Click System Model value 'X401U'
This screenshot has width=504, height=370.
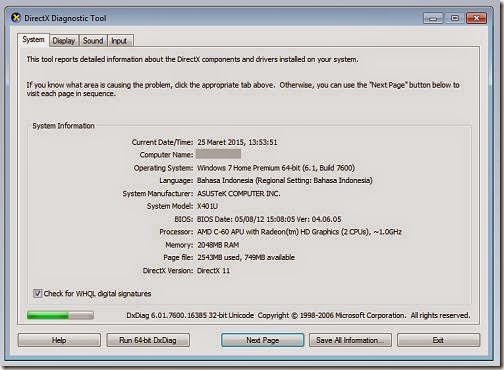coord(207,206)
